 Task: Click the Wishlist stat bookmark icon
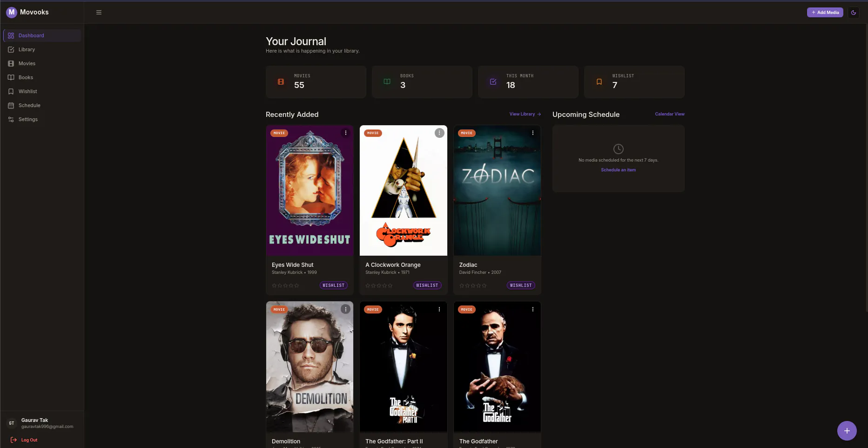point(599,82)
